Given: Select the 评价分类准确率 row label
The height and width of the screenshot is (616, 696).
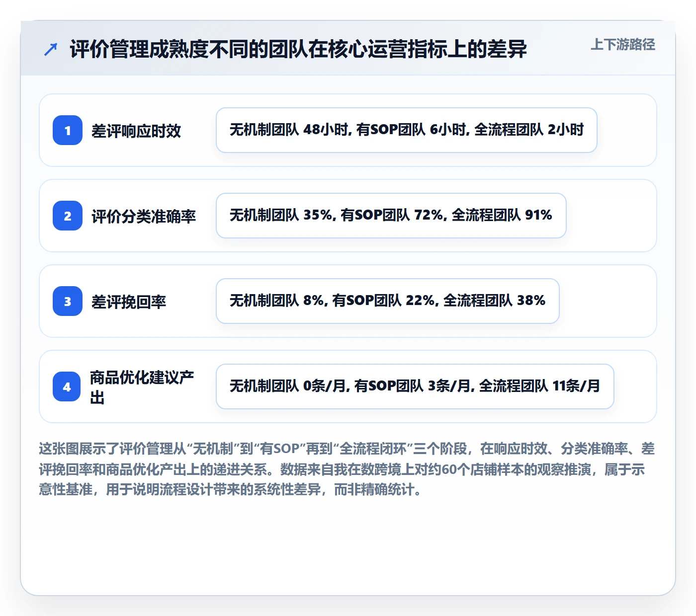Looking at the screenshot, I should [x=144, y=216].
